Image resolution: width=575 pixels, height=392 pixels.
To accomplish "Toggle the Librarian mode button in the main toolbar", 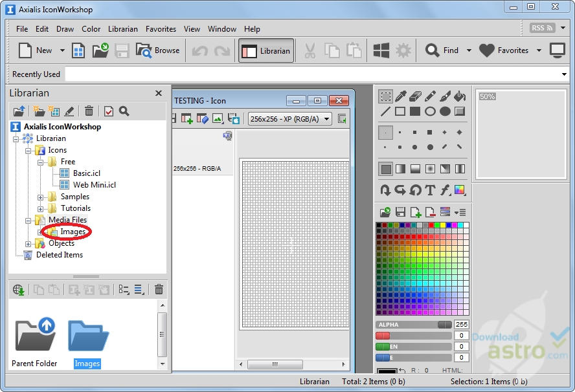I will 265,50.
